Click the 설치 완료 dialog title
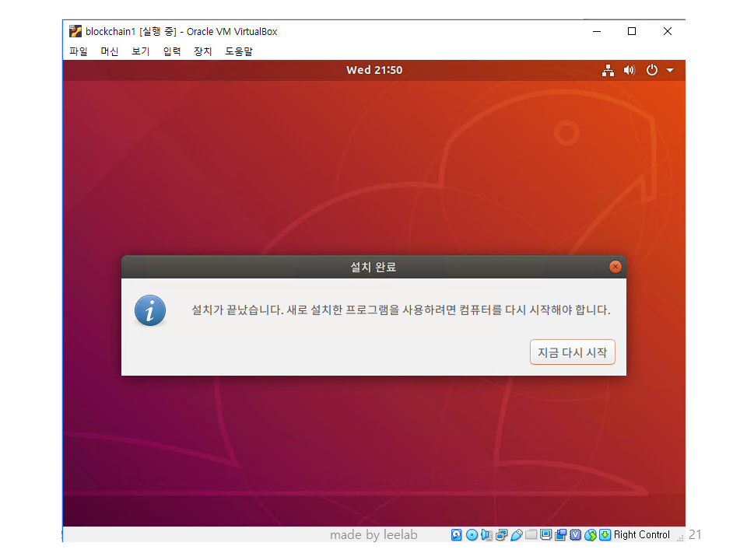747x560 pixels. [x=373, y=267]
